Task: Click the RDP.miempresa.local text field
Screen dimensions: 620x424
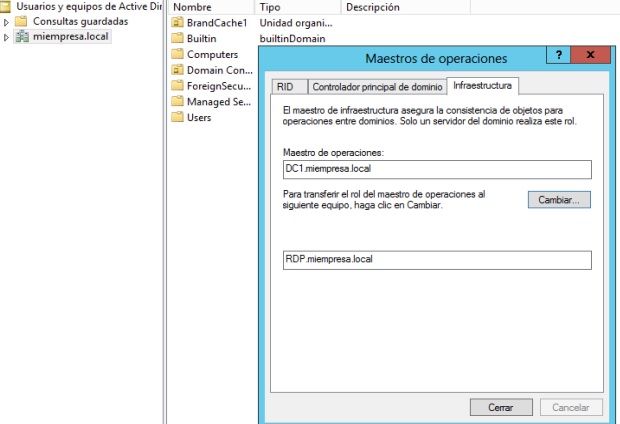Action: pyautogui.click(x=437, y=259)
